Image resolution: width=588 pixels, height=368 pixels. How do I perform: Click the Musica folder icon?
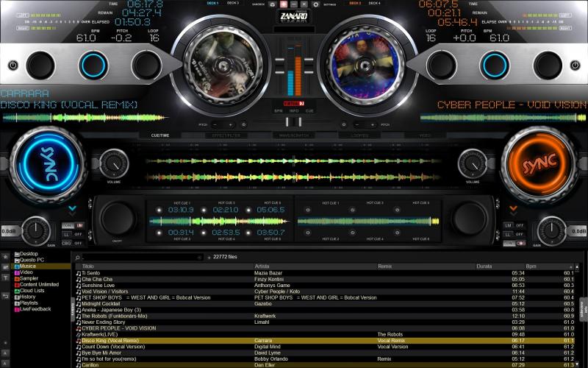click(17, 266)
